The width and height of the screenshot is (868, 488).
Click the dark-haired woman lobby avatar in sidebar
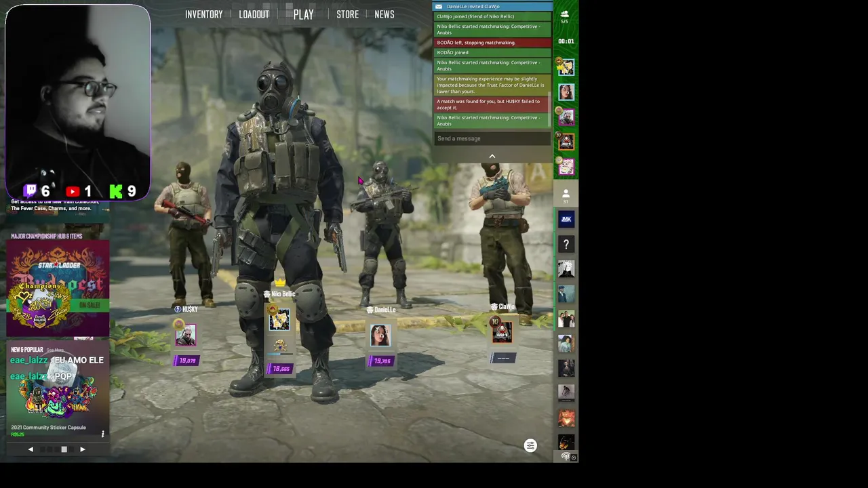(566, 91)
